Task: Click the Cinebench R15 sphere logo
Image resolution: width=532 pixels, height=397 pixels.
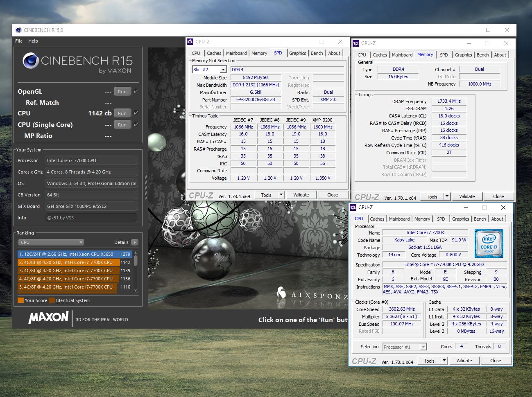Action: point(31,61)
